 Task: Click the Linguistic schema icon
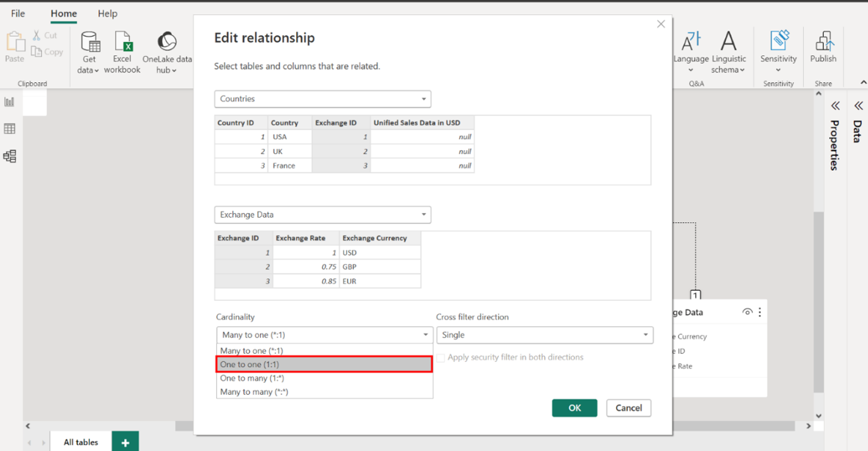pyautogui.click(x=728, y=43)
